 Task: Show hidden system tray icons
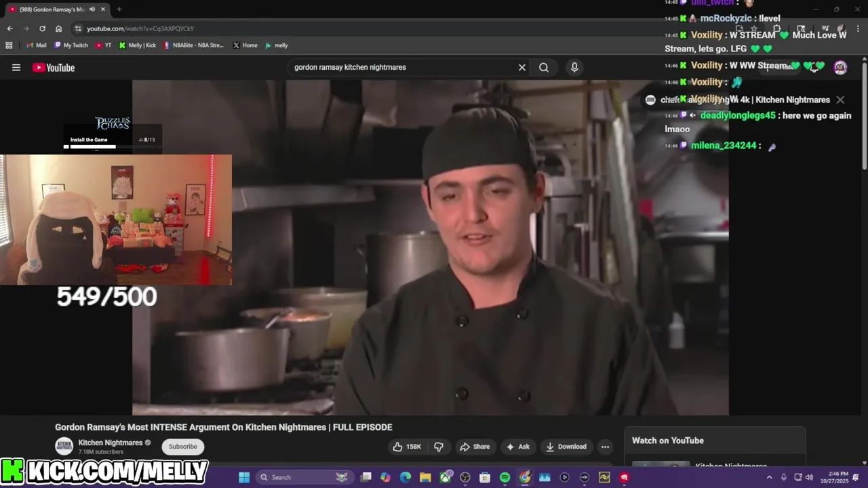pos(769,477)
